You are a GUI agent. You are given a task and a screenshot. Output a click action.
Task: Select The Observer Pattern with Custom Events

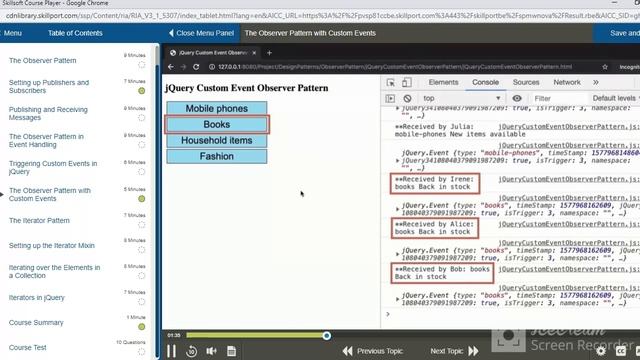50,194
